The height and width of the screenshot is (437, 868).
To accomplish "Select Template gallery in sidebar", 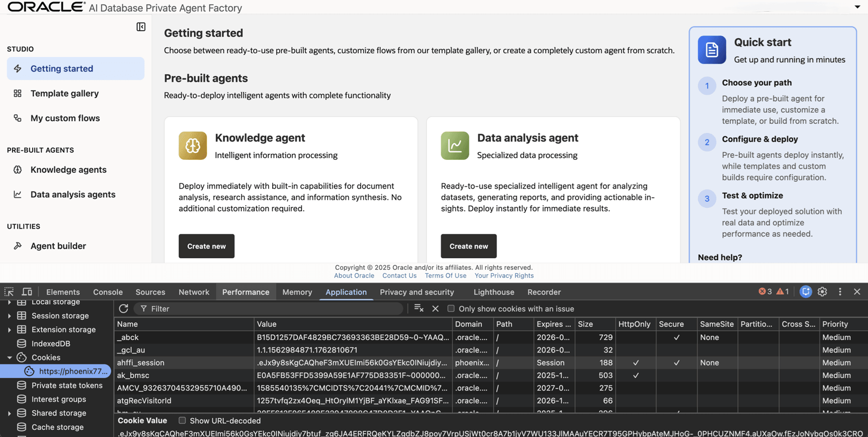I will coord(65,93).
